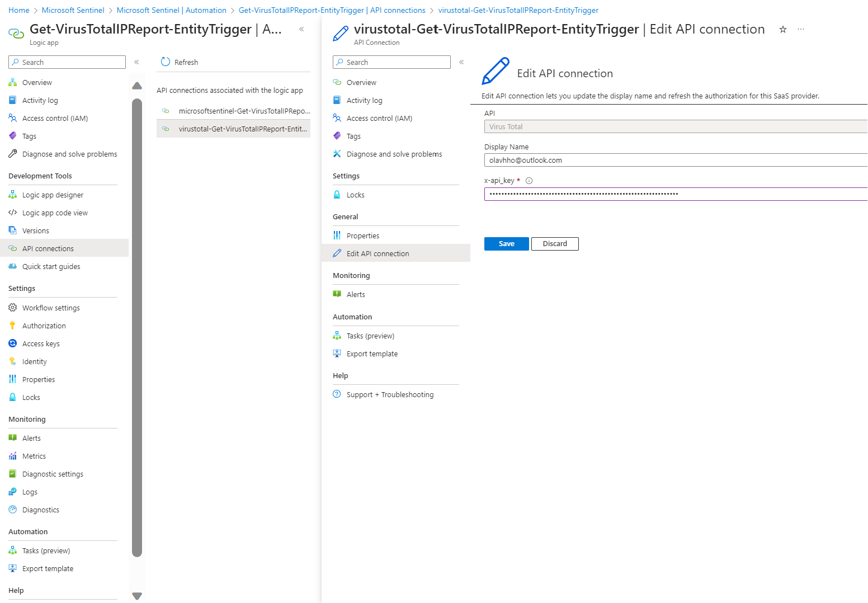Click the API Connection menu Search box
Image resolution: width=868 pixels, height=603 pixels.
(x=391, y=62)
